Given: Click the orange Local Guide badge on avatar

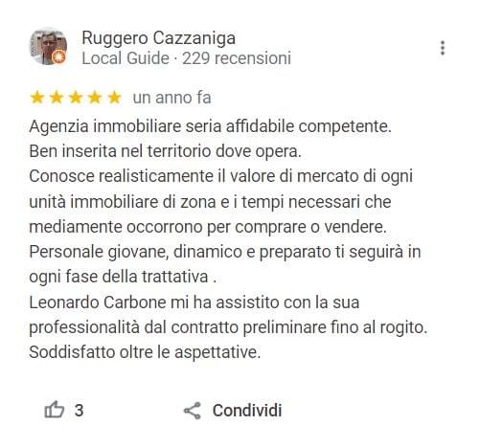Looking at the screenshot, I should click(x=58, y=57).
